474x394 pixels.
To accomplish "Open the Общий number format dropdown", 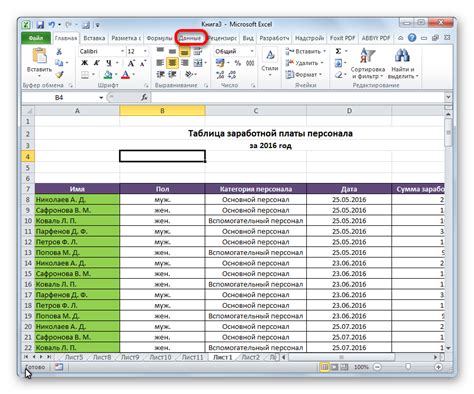I will (x=252, y=51).
